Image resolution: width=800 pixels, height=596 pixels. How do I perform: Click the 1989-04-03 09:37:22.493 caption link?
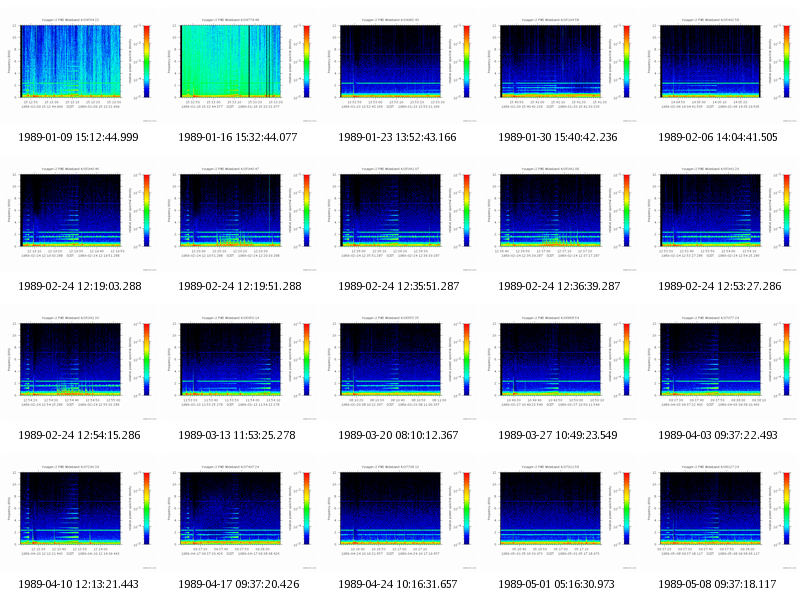pos(717,435)
